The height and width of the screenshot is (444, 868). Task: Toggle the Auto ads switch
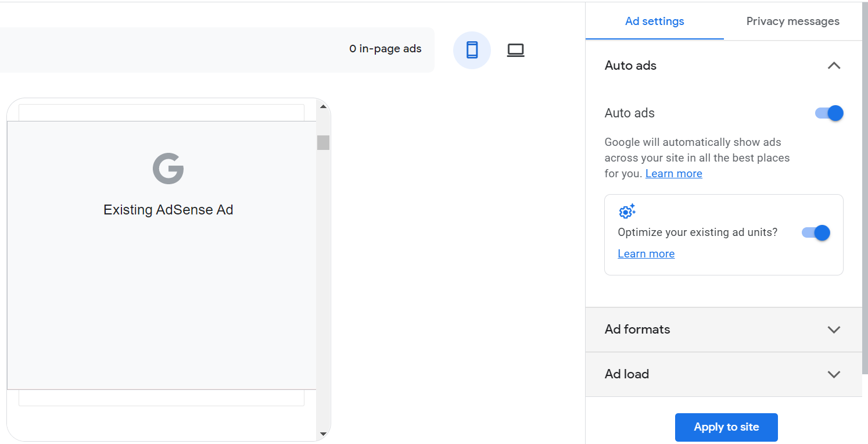point(829,113)
